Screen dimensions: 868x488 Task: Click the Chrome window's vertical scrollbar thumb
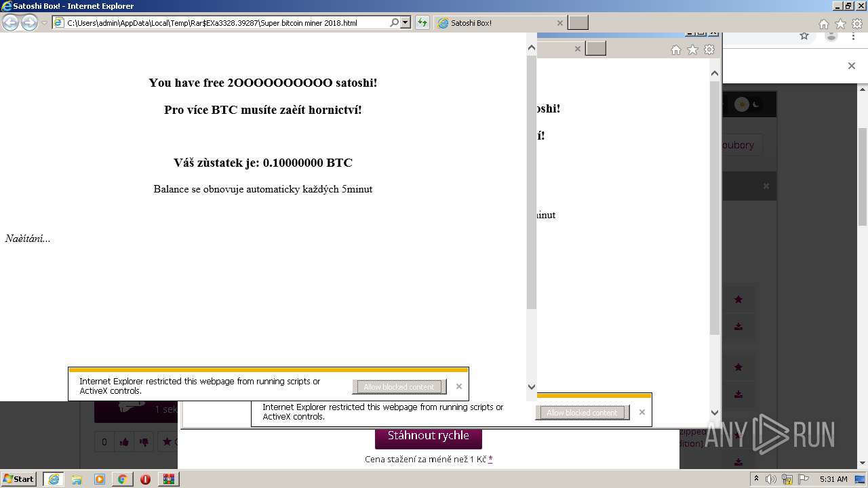[x=863, y=176]
